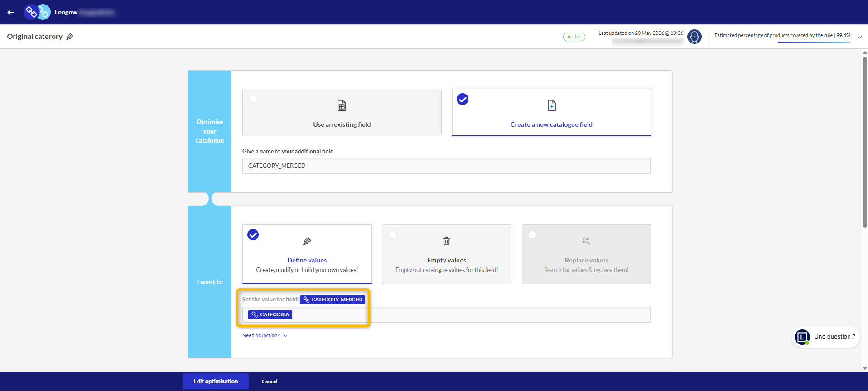The width and height of the screenshot is (868, 391).
Task: Click the chat widget L logo icon
Action: [802, 337]
